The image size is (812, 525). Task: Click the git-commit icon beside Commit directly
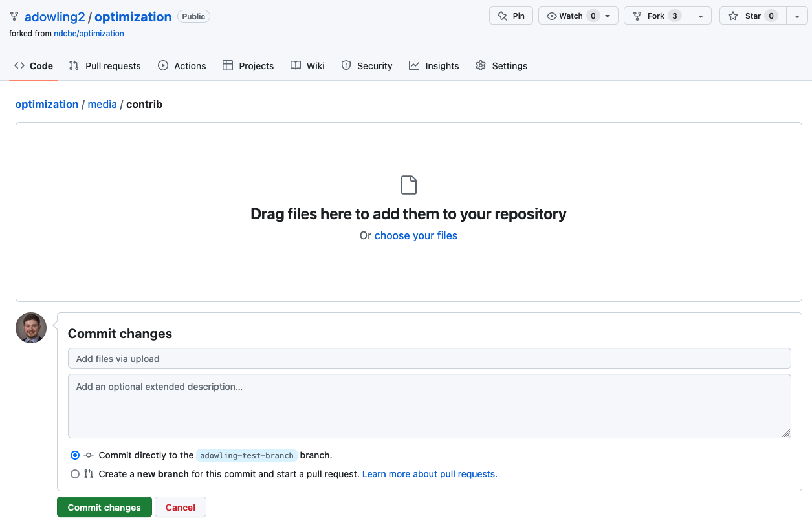89,455
